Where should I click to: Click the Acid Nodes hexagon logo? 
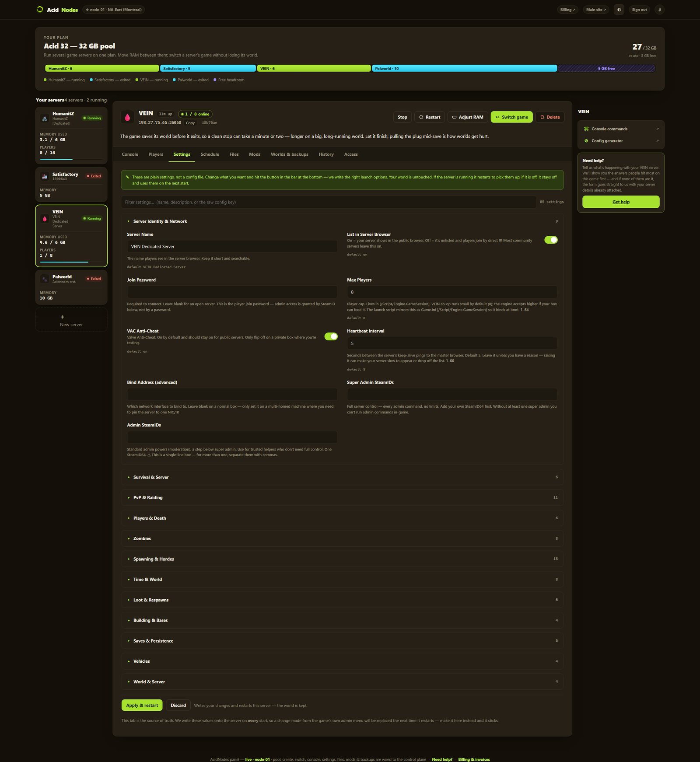(x=40, y=9)
